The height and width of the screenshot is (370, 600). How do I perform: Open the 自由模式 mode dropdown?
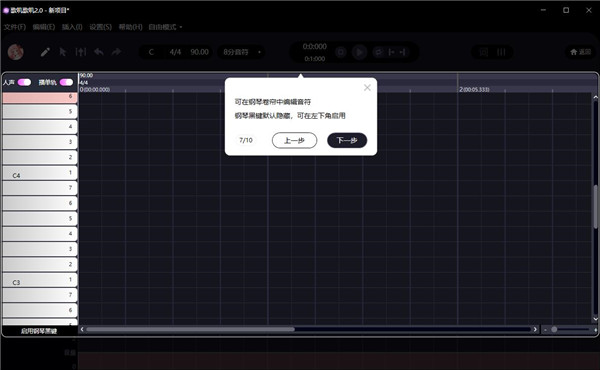coord(165,27)
